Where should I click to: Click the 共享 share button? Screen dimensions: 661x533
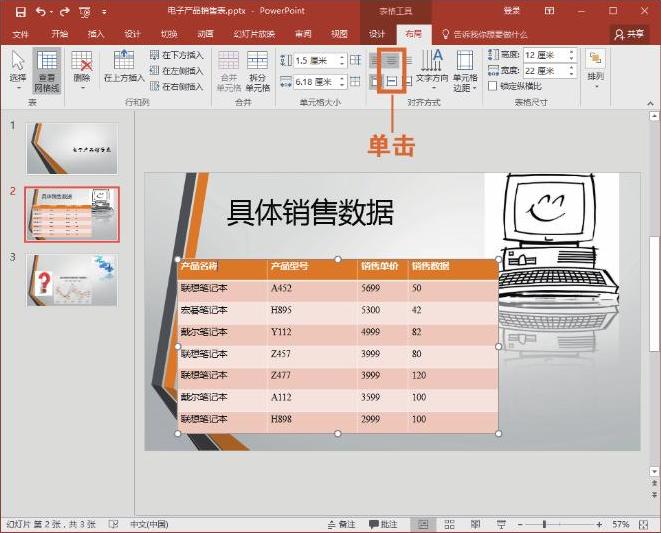629,34
